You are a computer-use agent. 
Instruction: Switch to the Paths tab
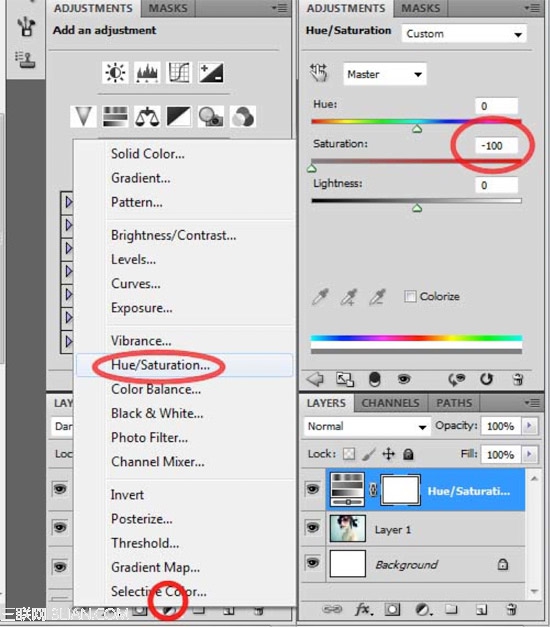pyautogui.click(x=454, y=403)
